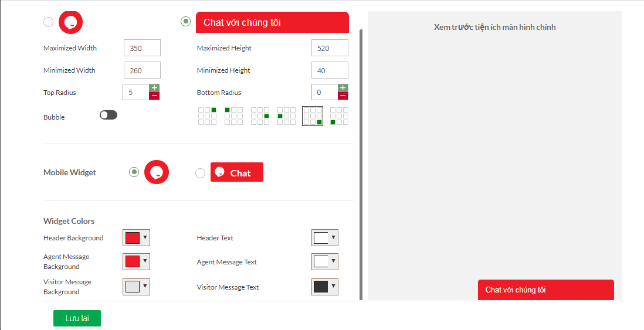The width and height of the screenshot is (644, 330).
Task: Select the top-right widget position grid
Action: (207, 116)
